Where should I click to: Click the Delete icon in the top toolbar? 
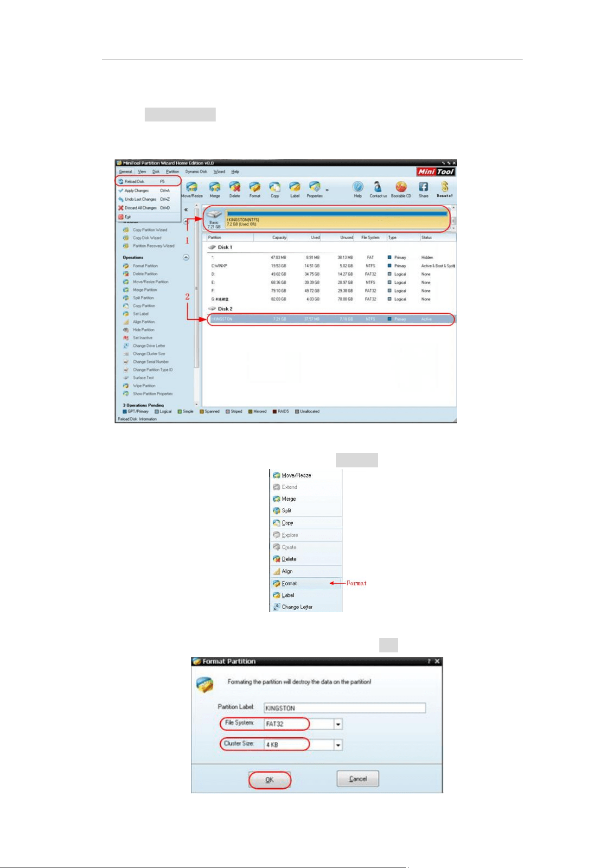tap(235, 190)
